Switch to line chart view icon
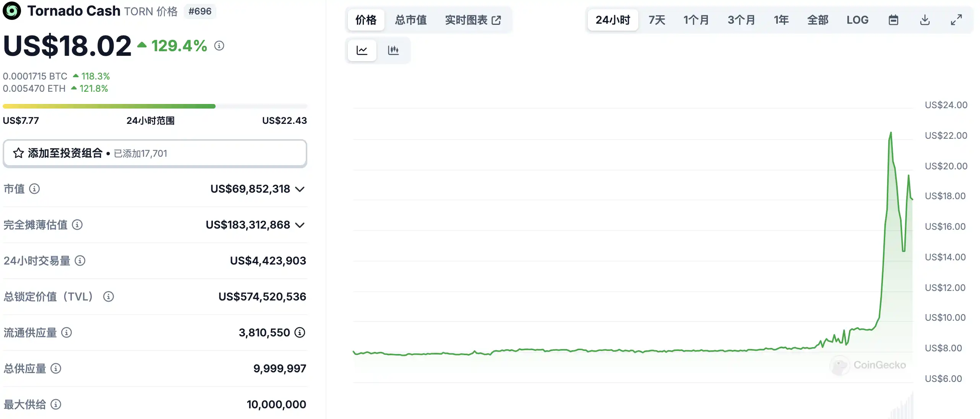 coord(362,50)
